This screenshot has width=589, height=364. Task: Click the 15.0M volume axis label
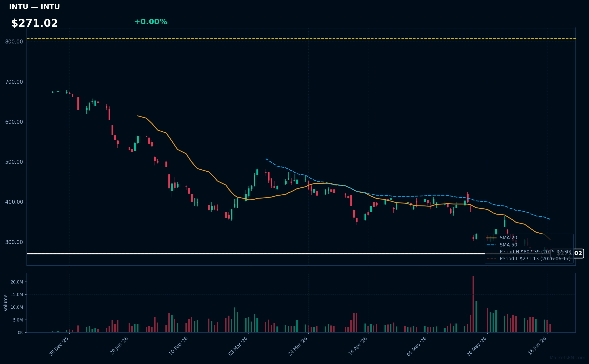point(17,295)
